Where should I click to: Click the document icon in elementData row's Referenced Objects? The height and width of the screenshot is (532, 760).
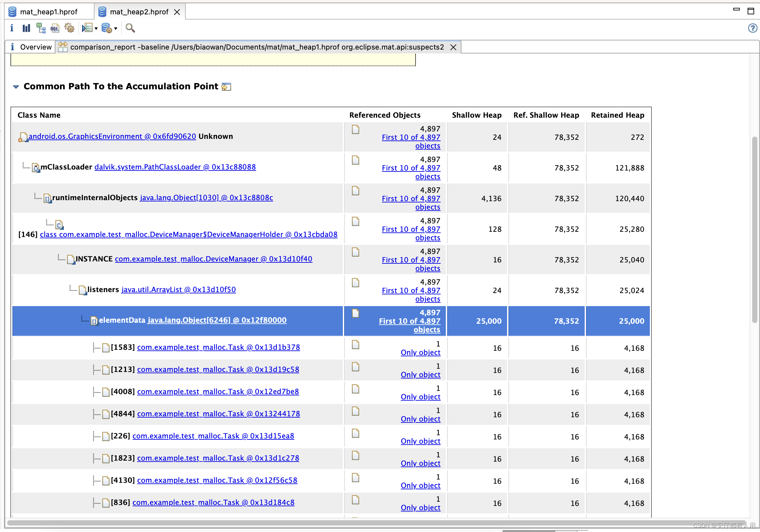point(356,313)
